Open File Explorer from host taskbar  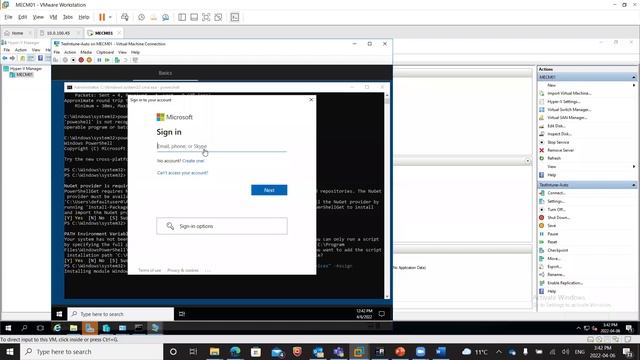(214, 352)
